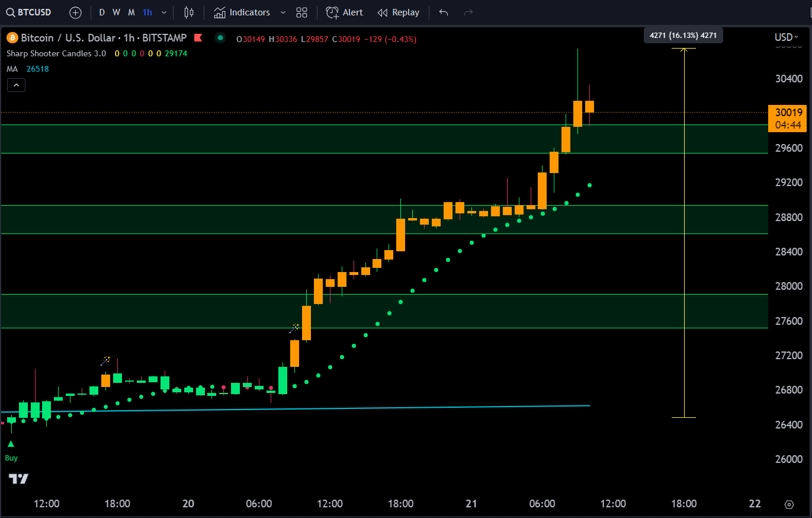812x518 pixels.
Task: Click the 26000 price axis label
Action: (788, 459)
